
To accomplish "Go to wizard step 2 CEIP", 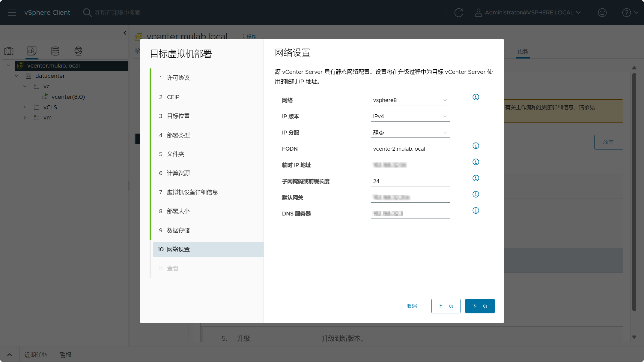I will [x=208, y=97].
